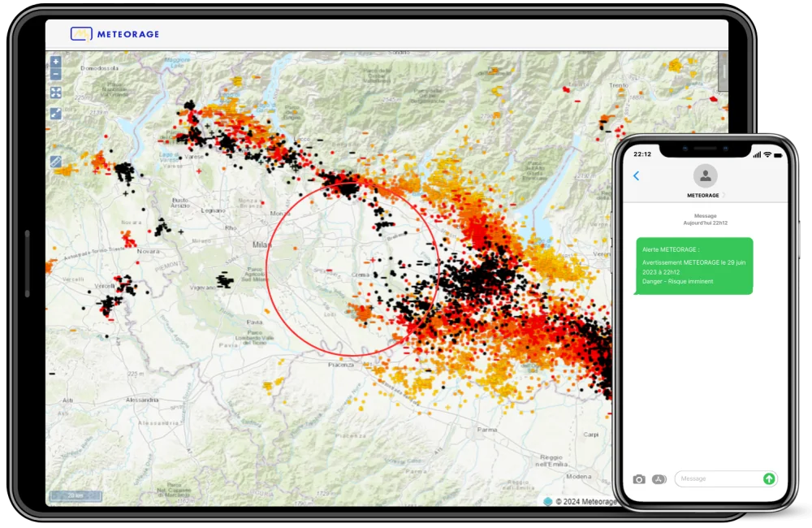Screen dimensions: 812x528
Task: Click the map's vertical scrollbar handle
Action: click(x=723, y=75)
